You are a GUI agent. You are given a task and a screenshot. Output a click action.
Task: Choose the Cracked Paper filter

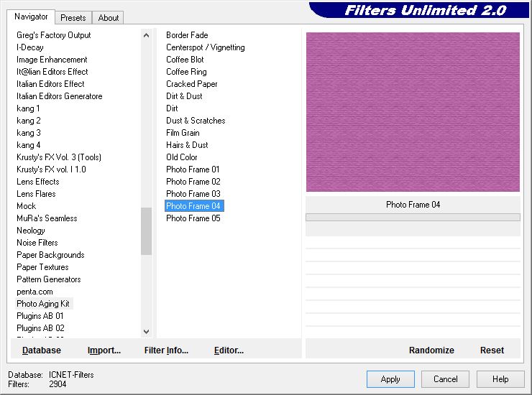(x=192, y=84)
